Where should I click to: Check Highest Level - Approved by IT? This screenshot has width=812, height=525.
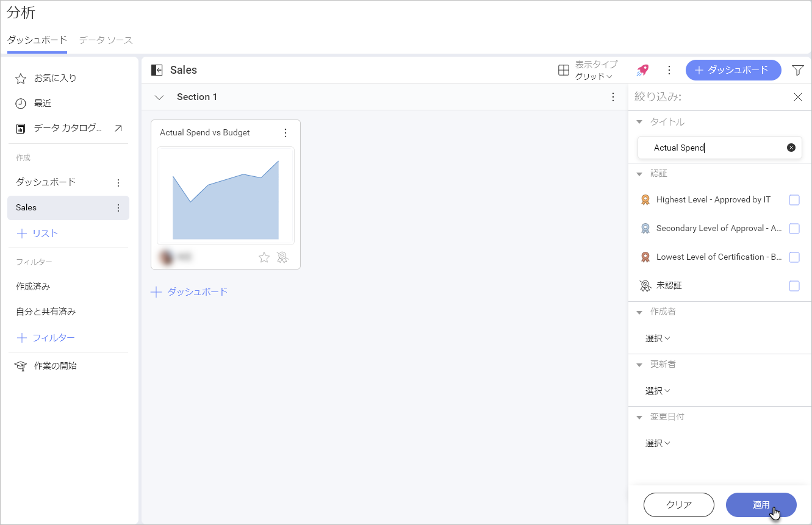coord(794,200)
